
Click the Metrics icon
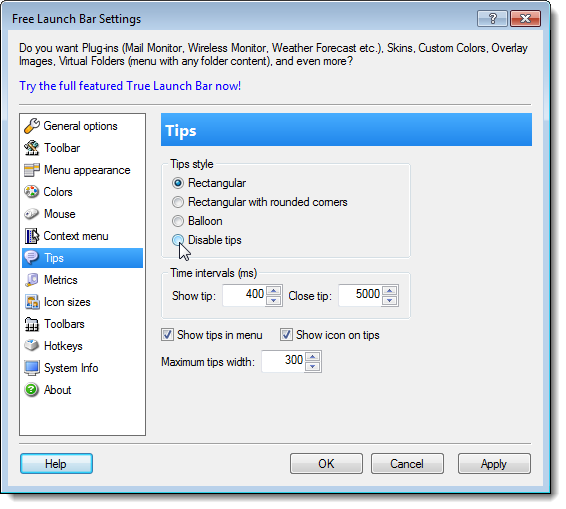[x=32, y=280]
